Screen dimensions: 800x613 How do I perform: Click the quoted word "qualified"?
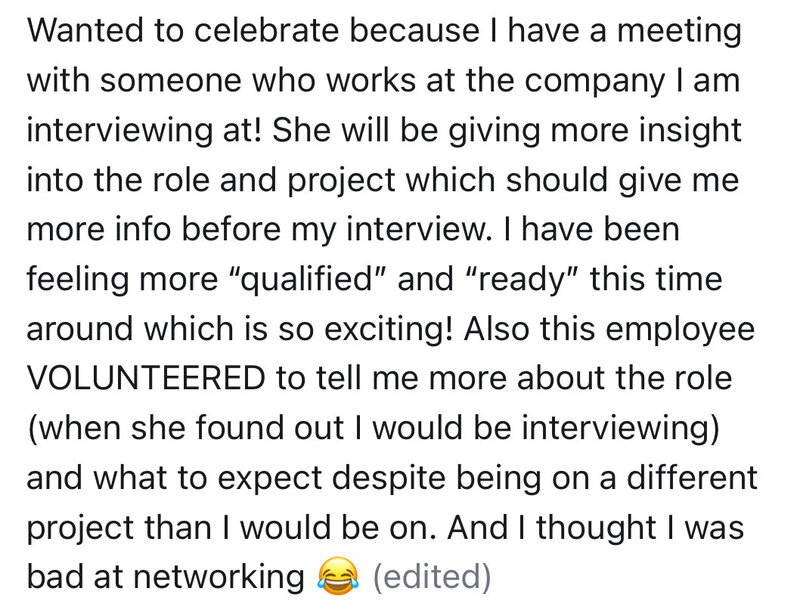[x=307, y=279]
